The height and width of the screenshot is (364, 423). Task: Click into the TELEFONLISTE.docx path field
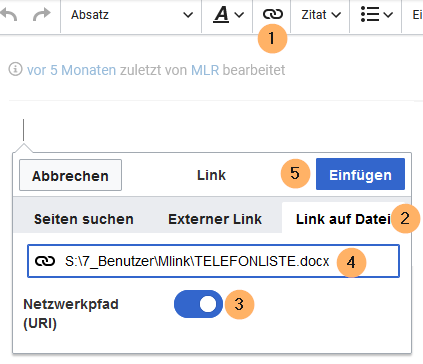point(213,261)
